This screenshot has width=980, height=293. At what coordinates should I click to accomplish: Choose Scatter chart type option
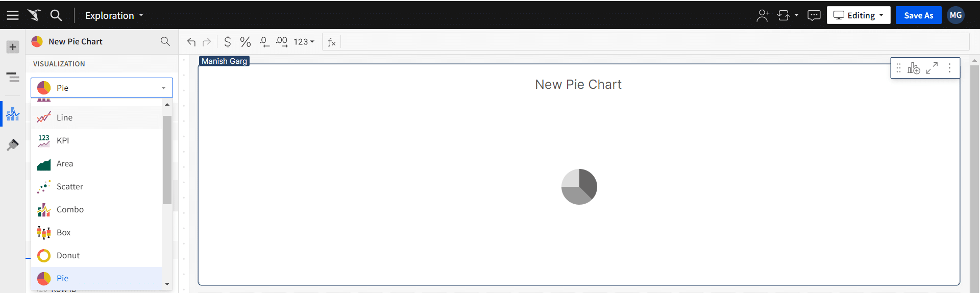70,186
